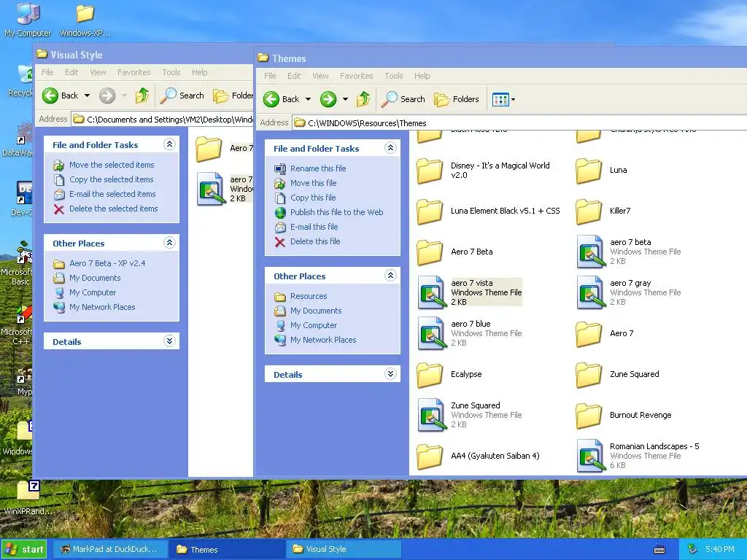Open Back history dropdown in Themes window

pyautogui.click(x=309, y=99)
